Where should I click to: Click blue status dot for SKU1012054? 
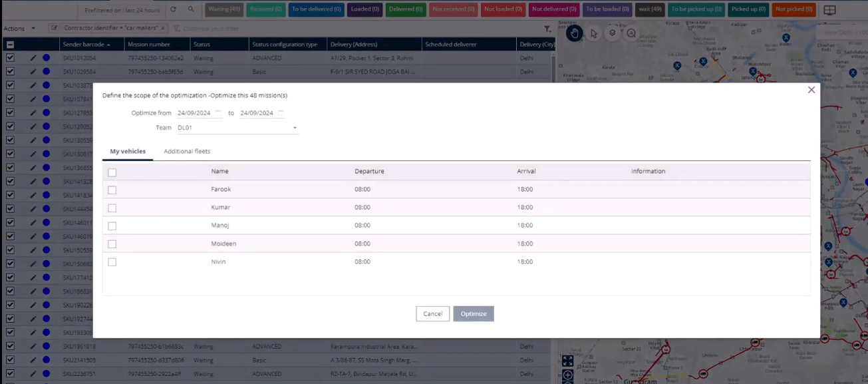coord(47,58)
